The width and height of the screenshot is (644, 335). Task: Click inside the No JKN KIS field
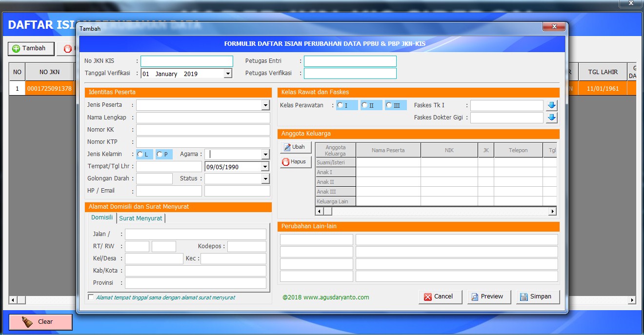186,60
